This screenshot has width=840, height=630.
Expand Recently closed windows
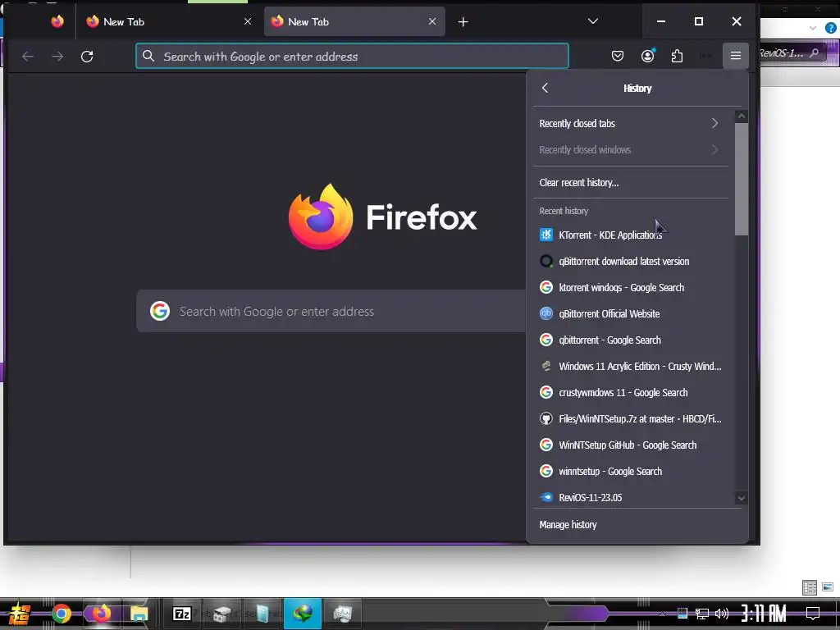pyautogui.click(x=631, y=150)
